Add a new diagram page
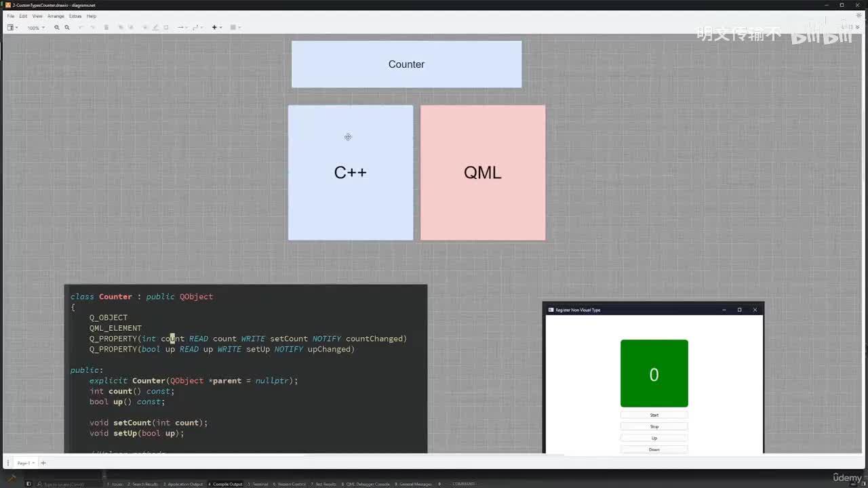This screenshot has height=488, width=868. [43, 463]
